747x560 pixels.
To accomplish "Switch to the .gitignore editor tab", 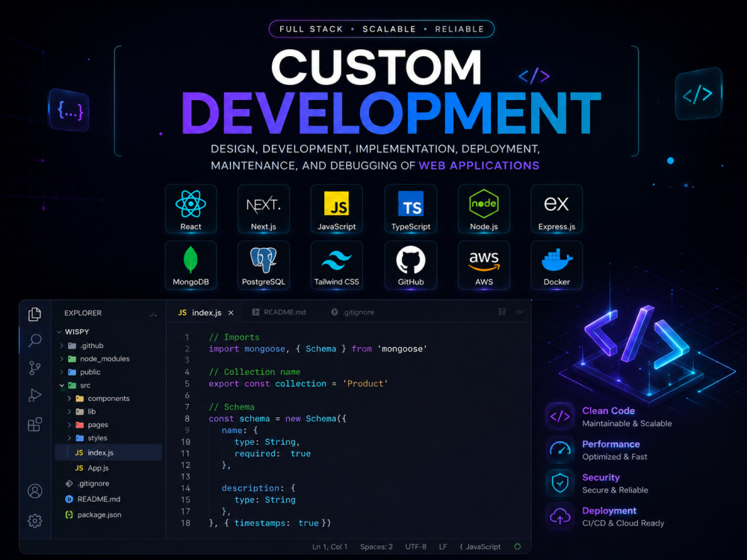I will pos(353,312).
